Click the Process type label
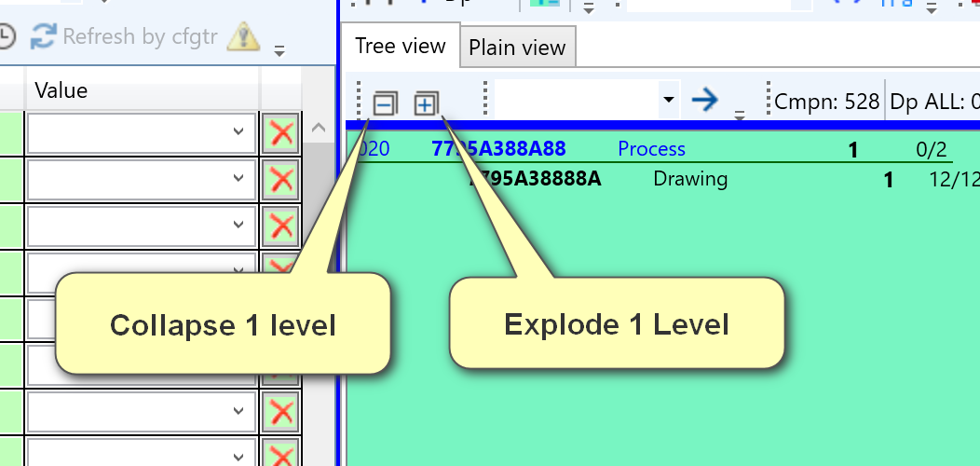Viewport: 980px width, 466px height. (x=651, y=149)
